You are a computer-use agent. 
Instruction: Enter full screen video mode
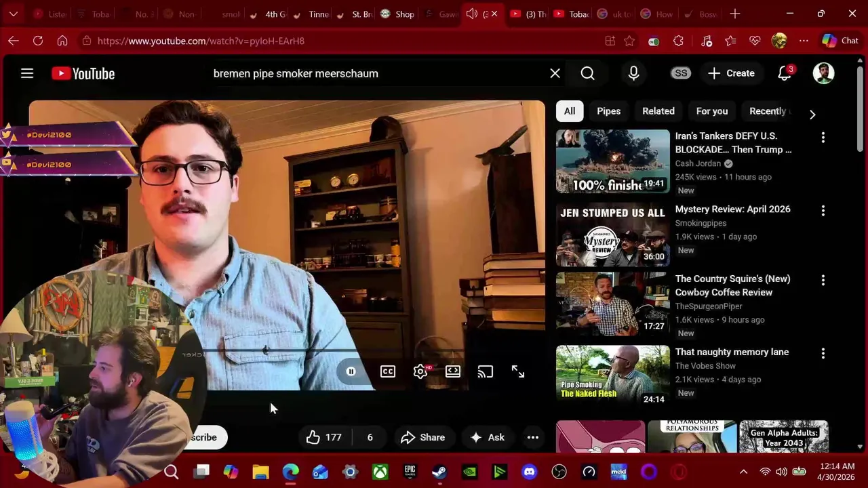tap(518, 371)
